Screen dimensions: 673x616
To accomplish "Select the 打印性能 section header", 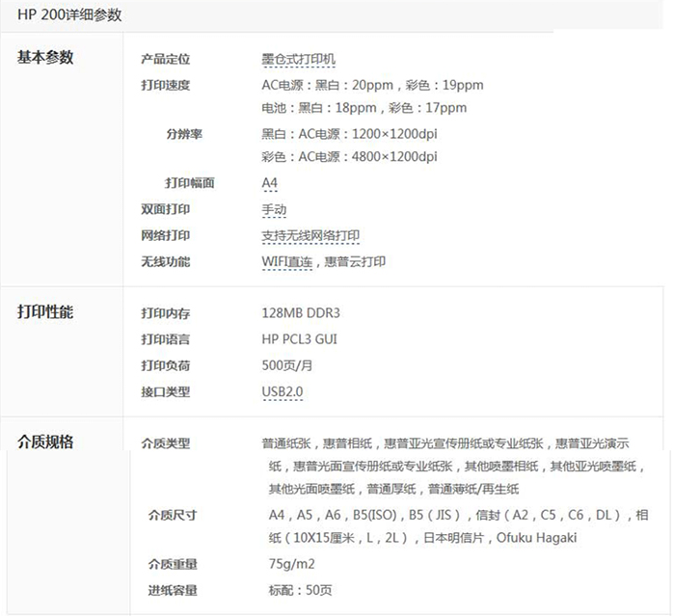I will click(x=45, y=312).
